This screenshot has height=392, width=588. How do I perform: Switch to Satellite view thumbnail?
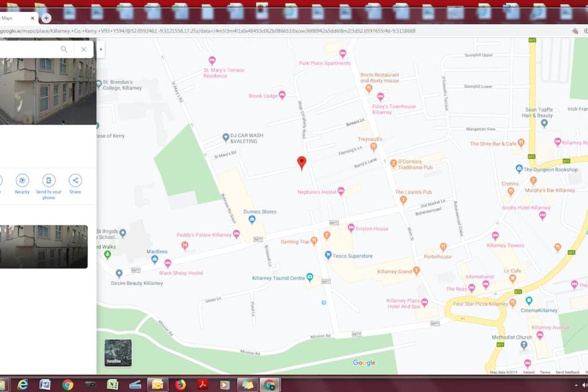click(x=118, y=352)
